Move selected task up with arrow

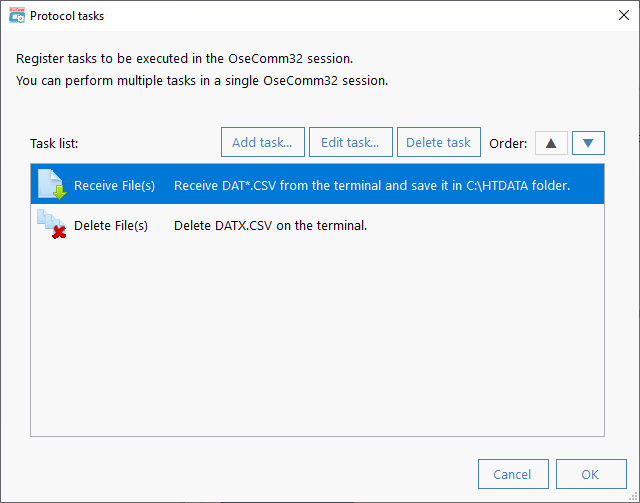[551, 143]
